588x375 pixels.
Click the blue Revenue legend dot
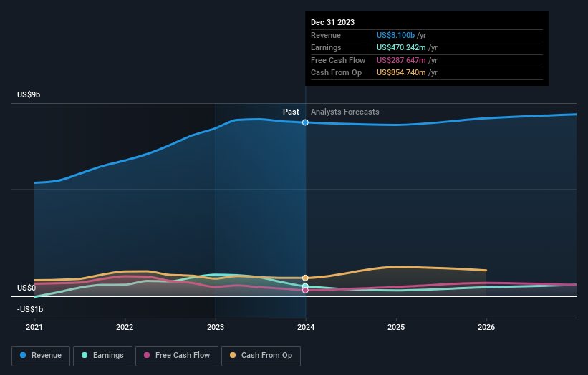(x=23, y=355)
